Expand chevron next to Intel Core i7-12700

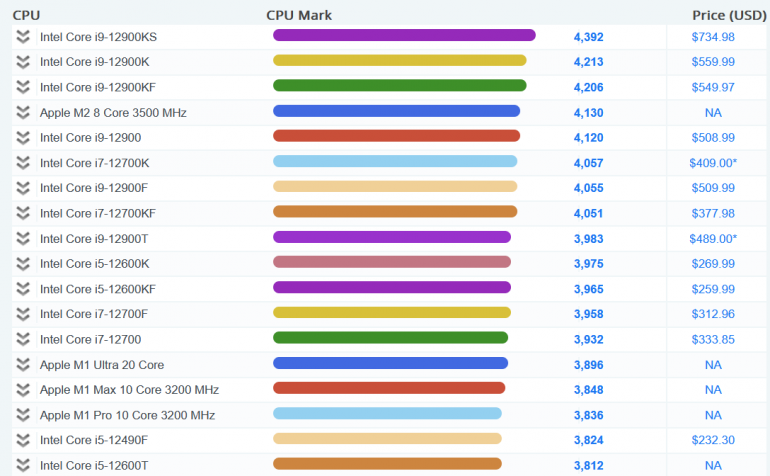pyautogui.click(x=23, y=339)
